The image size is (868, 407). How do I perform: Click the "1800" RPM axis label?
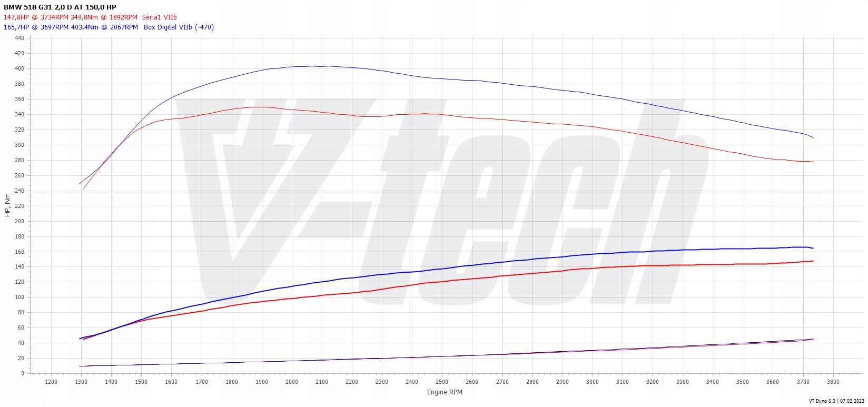232,382
